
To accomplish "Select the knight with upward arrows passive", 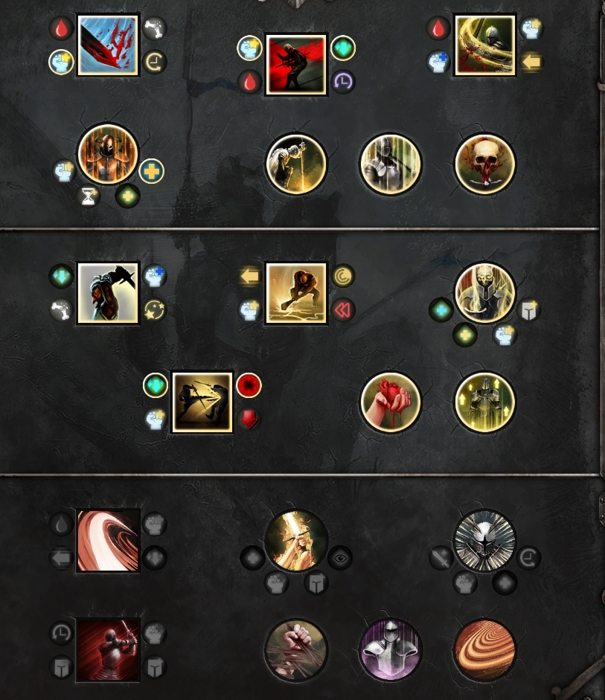I will coord(485,402).
